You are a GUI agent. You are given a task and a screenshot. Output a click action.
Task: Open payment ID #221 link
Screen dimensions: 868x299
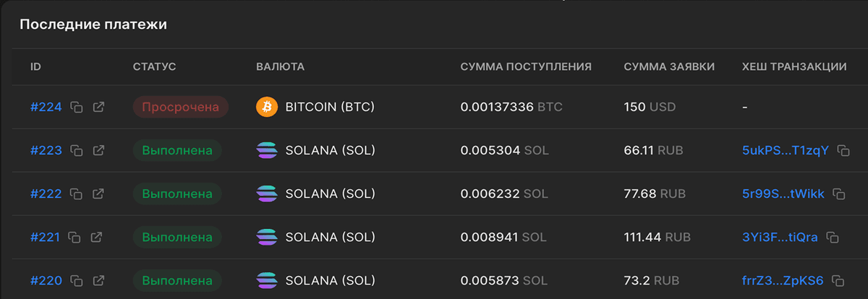(x=46, y=238)
